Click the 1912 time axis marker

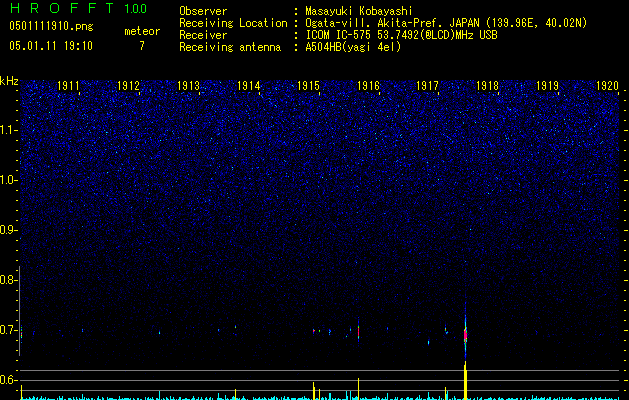click(x=128, y=86)
